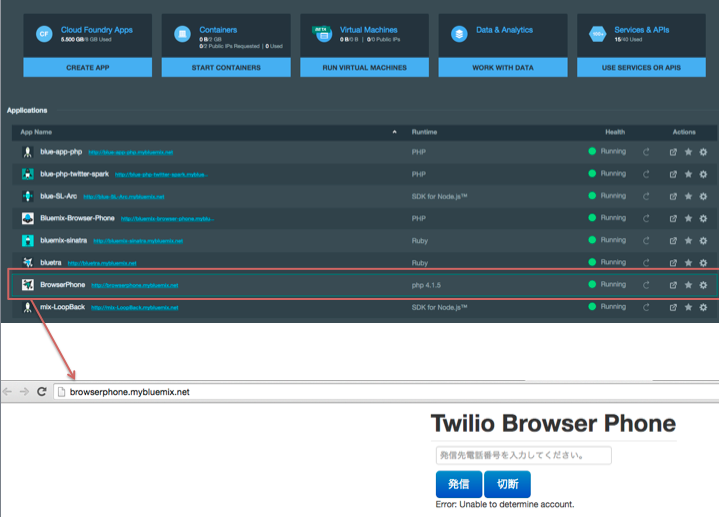This screenshot has width=719, height=517.
Task: Click browser forward arrow
Action: (x=24, y=392)
